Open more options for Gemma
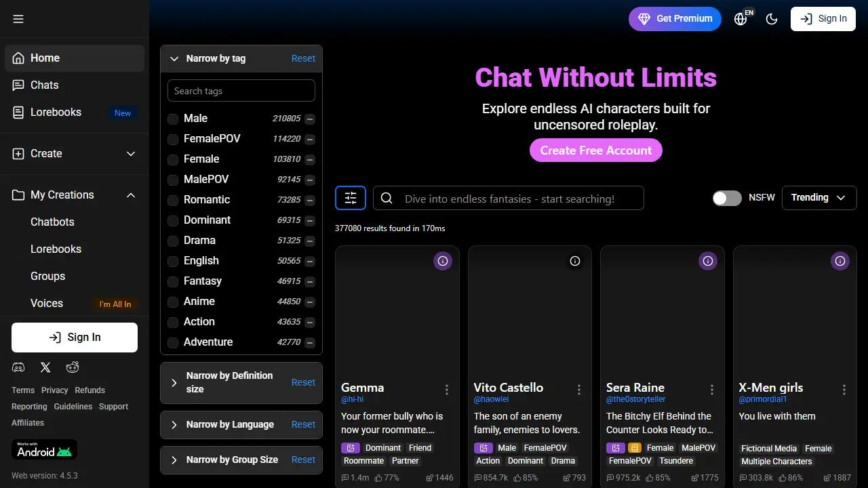This screenshot has height=488, width=868. [447, 390]
